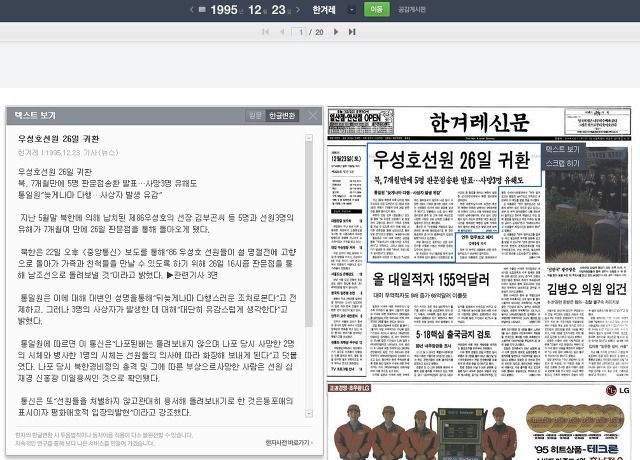Viewport: 640px width, 460px height.
Task: Switch text panel to 한글변환 view
Action: (282, 116)
